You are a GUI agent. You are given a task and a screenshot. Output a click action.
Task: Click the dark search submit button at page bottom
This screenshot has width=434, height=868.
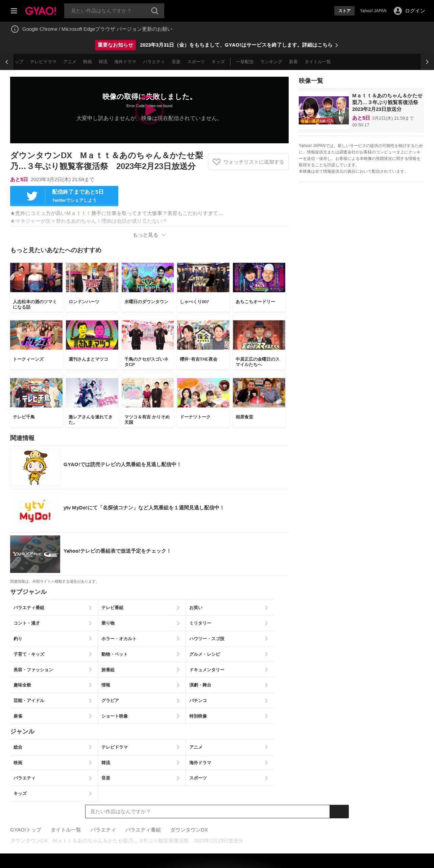pyautogui.click(x=339, y=812)
